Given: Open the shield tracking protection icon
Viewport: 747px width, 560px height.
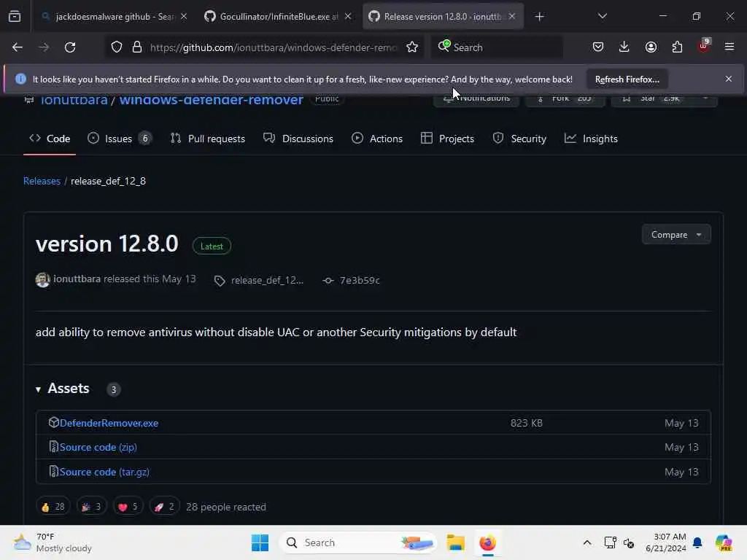Looking at the screenshot, I should 117,47.
